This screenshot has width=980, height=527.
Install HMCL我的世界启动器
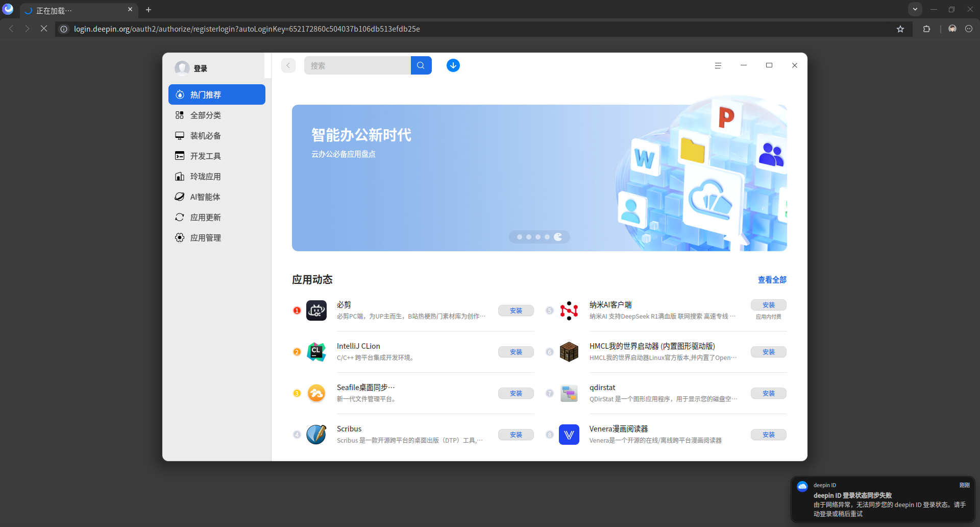(769, 352)
